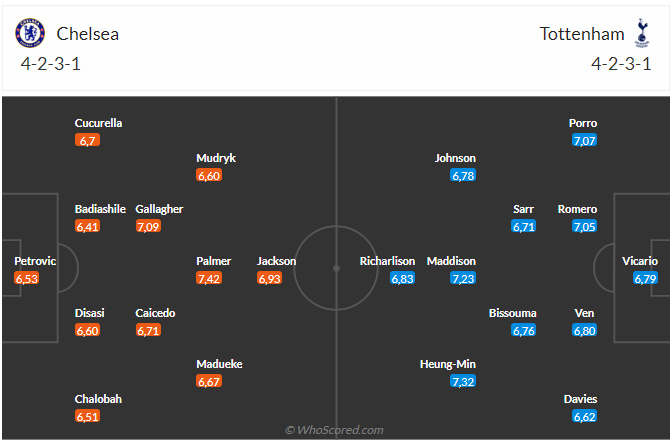Image resolution: width=670 pixels, height=440 pixels.
Task: Select player name Richarlison
Action: [387, 261]
